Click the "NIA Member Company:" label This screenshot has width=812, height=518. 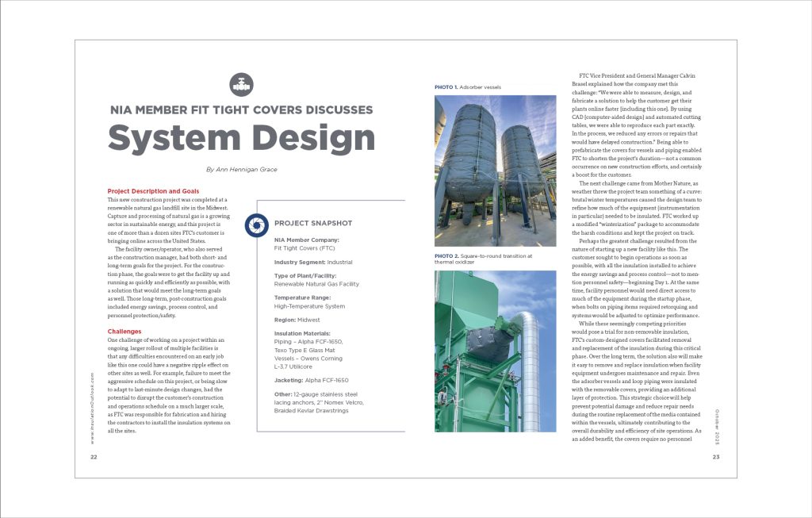click(x=307, y=240)
